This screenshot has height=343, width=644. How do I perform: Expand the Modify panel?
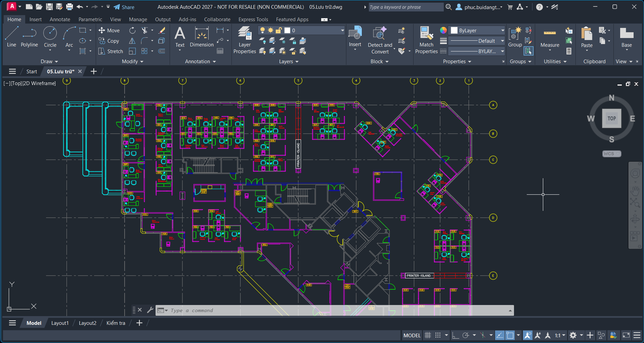[132, 62]
